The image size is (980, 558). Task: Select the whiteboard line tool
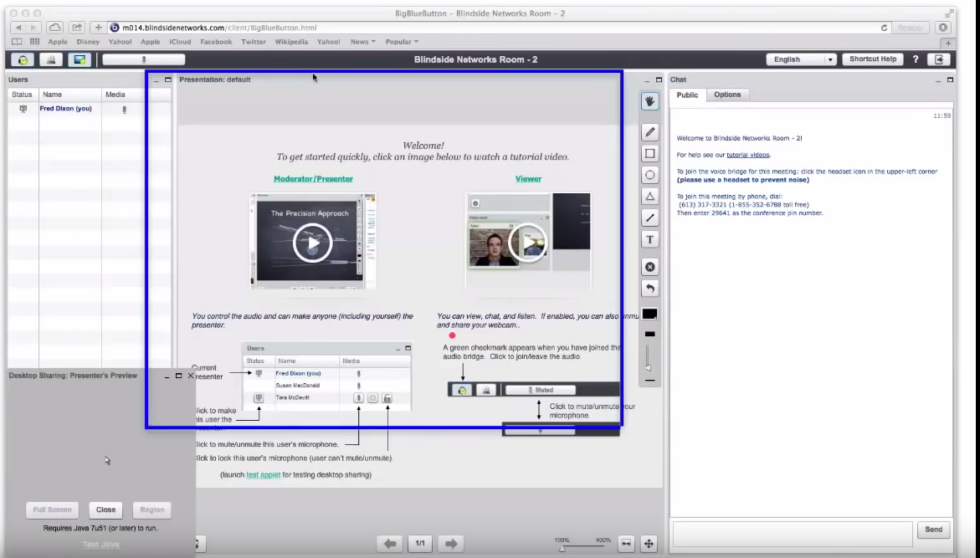pyautogui.click(x=650, y=218)
